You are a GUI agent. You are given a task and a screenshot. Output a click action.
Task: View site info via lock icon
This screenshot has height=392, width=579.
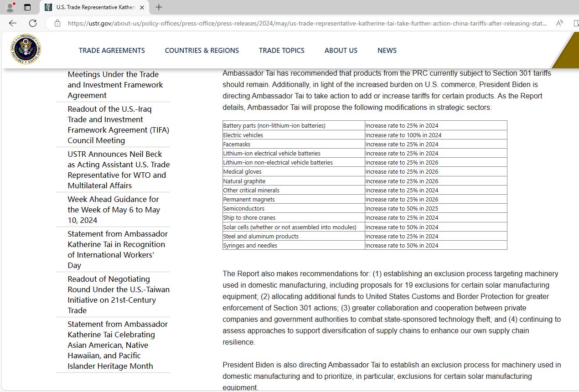(57, 23)
